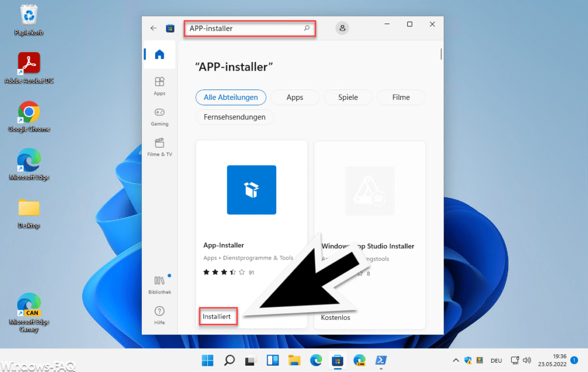This screenshot has height=372, width=588.
Task: Open File Explorer from the taskbar
Action: (x=295, y=361)
